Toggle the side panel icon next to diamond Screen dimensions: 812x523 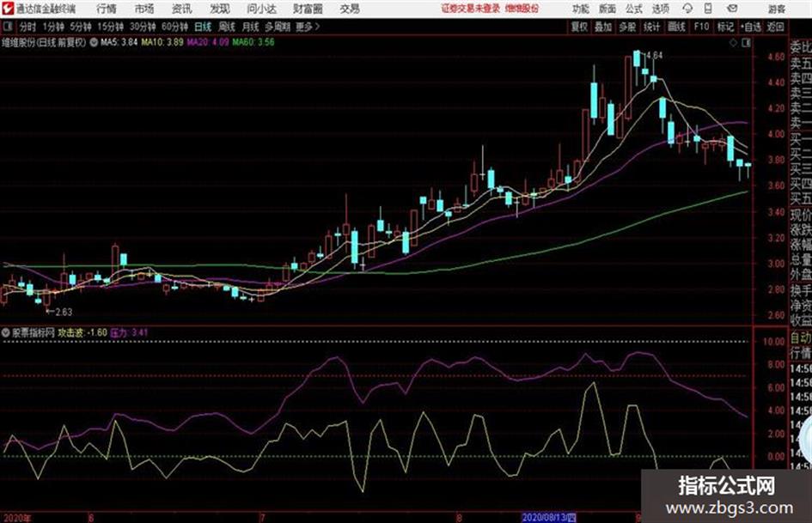point(746,43)
